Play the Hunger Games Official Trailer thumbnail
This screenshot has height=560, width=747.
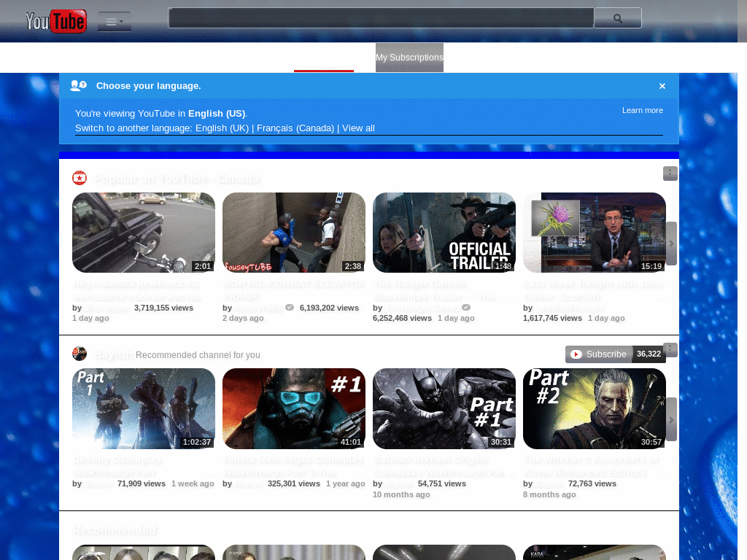[444, 233]
